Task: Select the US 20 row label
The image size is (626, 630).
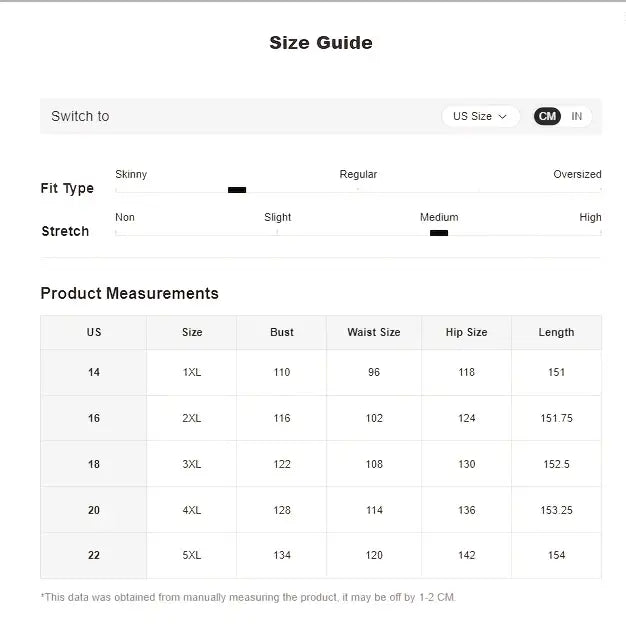Action: tap(94, 510)
